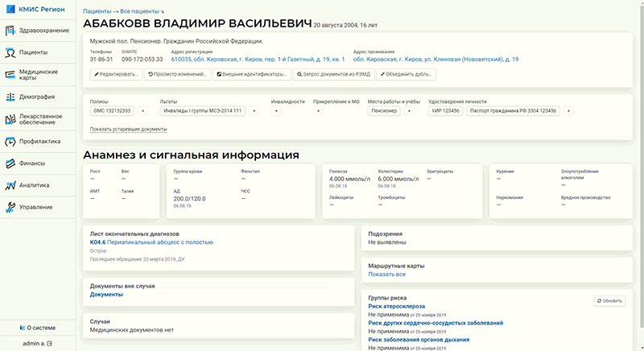Open the Документы link
Image resolution: width=644 pixels, height=351 pixels.
coord(106,295)
